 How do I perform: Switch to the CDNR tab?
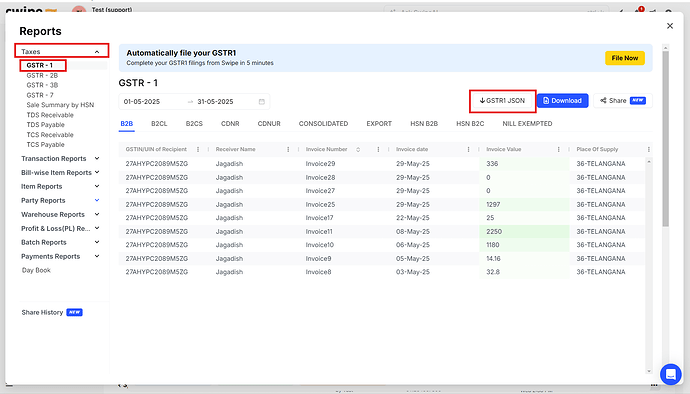click(230, 124)
